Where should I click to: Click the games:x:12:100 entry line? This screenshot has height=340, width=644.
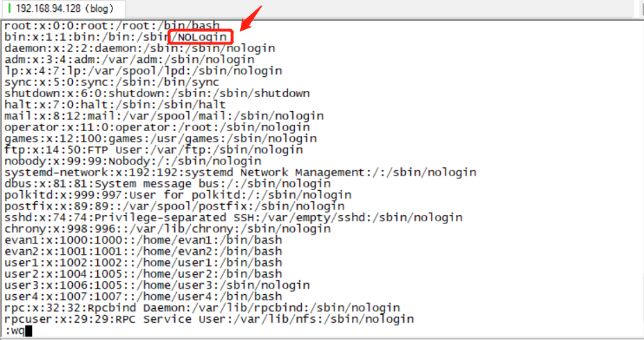160,139
